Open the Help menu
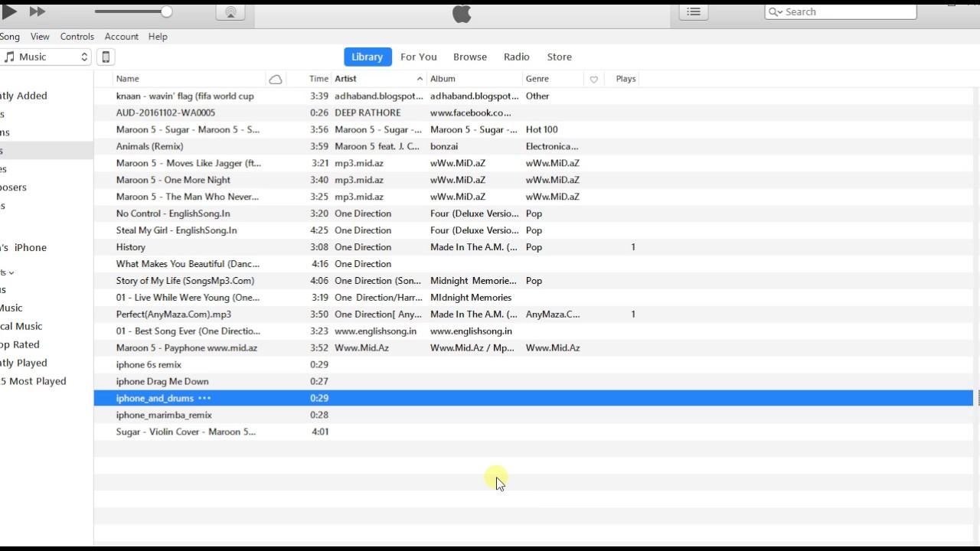 pyautogui.click(x=158, y=37)
